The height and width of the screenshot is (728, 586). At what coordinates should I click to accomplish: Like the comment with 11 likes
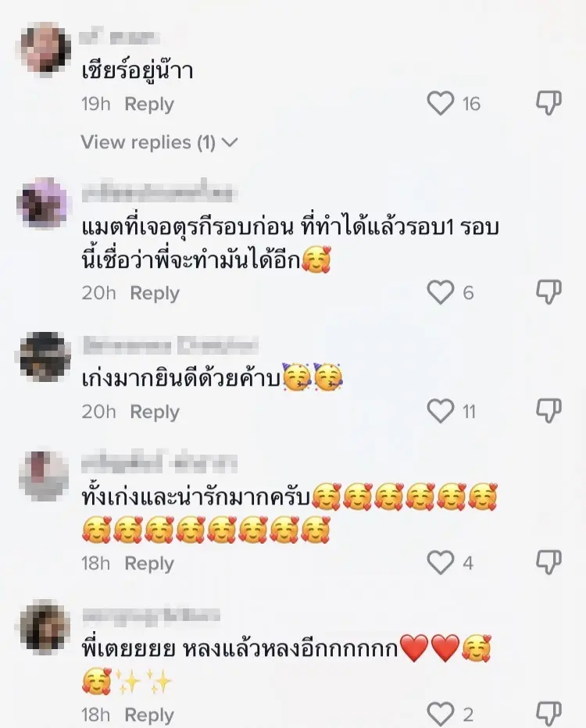(x=440, y=412)
